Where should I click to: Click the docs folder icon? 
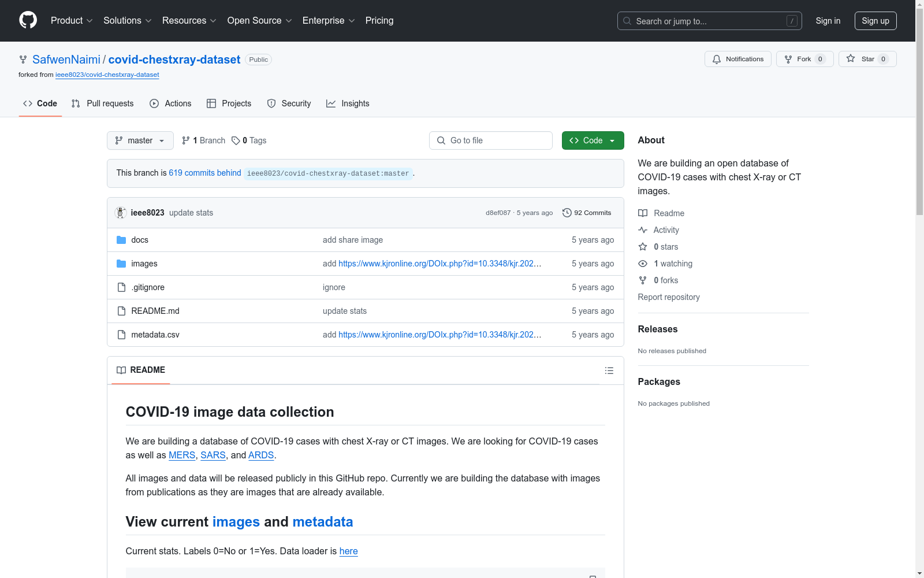(x=121, y=240)
